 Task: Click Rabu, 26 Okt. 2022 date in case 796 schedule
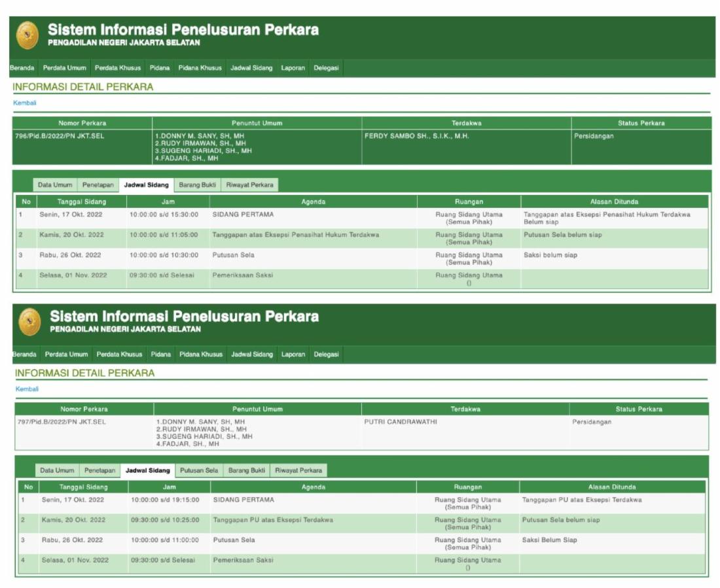coord(70,254)
